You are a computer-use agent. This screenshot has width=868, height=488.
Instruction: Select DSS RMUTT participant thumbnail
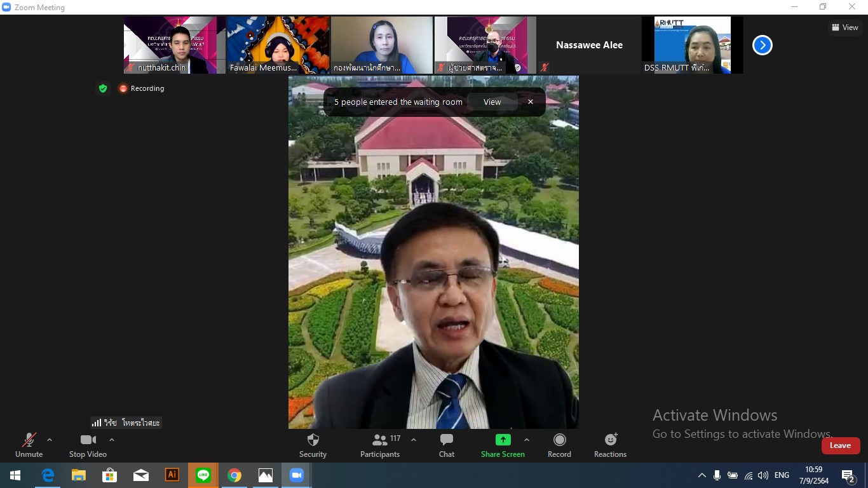click(x=693, y=45)
